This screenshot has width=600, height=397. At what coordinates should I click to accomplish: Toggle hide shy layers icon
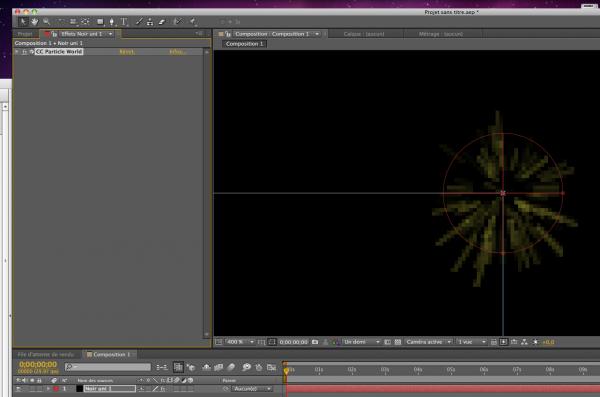(x=206, y=368)
